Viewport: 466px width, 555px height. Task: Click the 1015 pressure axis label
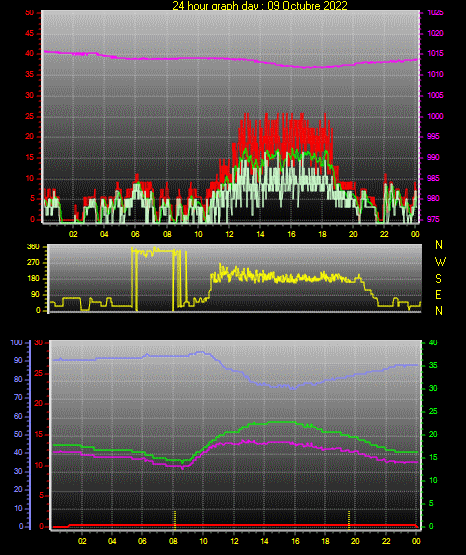point(435,53)
